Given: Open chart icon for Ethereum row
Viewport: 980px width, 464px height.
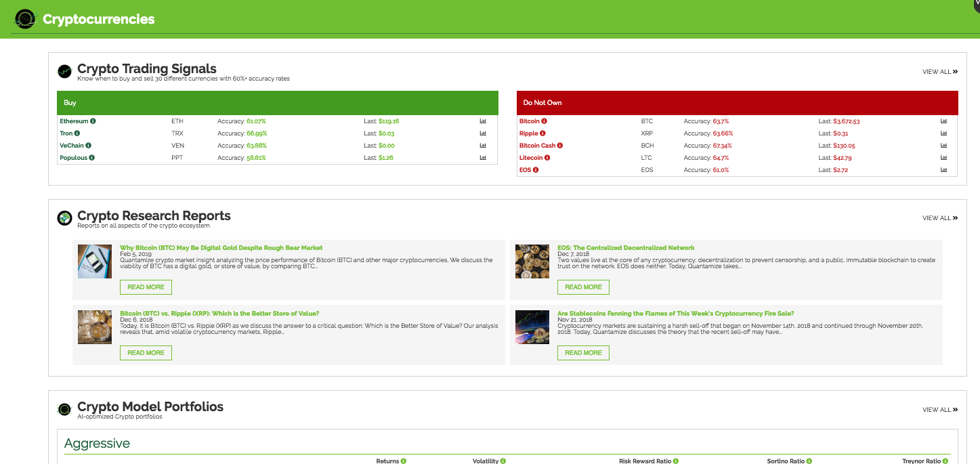Looking at the screenshot, I should 483,121.
